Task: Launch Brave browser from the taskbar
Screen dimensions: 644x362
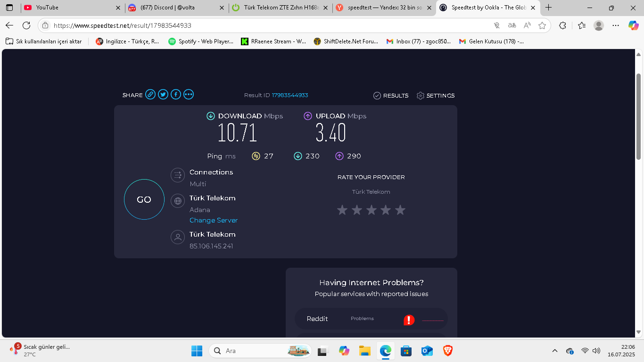Action: [448, 351]
